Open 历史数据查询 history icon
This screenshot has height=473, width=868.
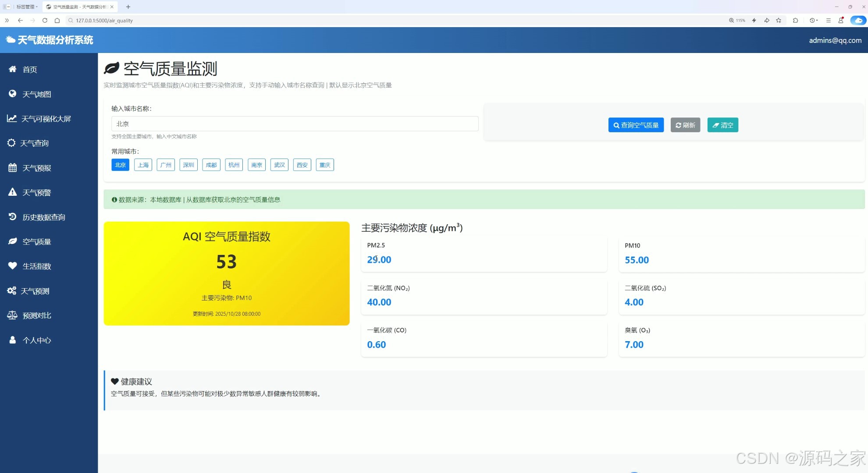12,217
